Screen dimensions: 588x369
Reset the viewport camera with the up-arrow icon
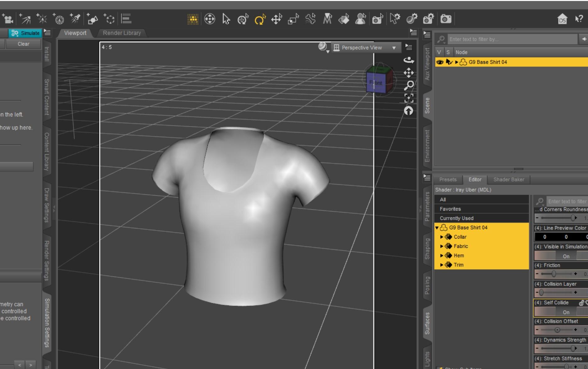408,111
